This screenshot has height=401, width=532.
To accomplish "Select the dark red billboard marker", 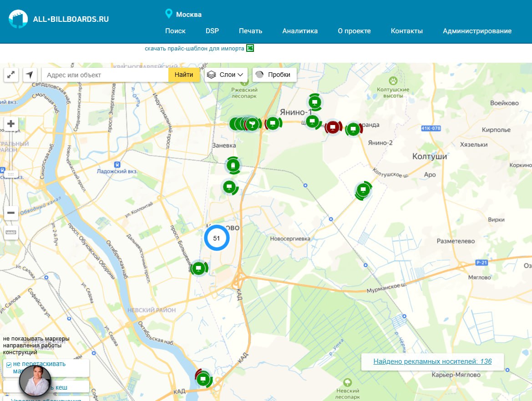I will (333, 127).
